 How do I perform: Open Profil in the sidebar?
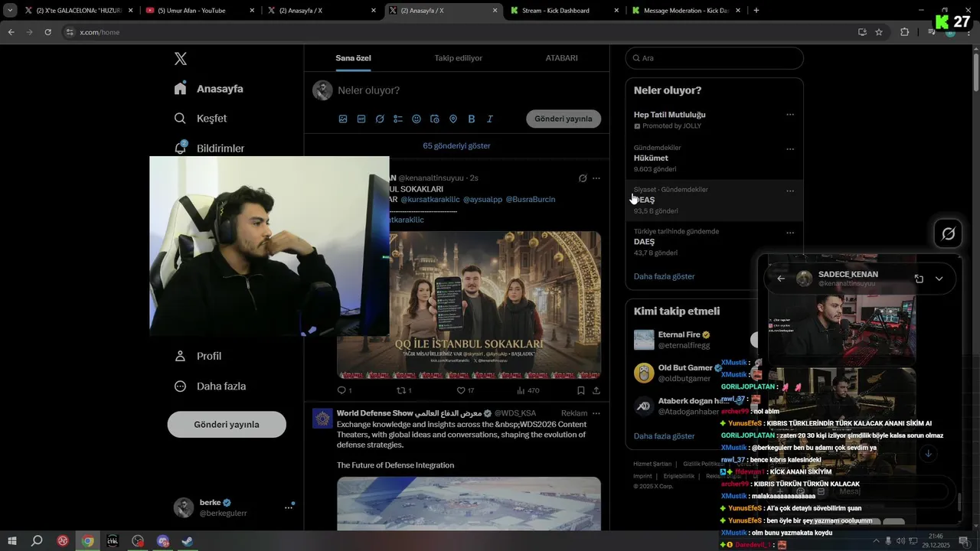tap(198, 356)
